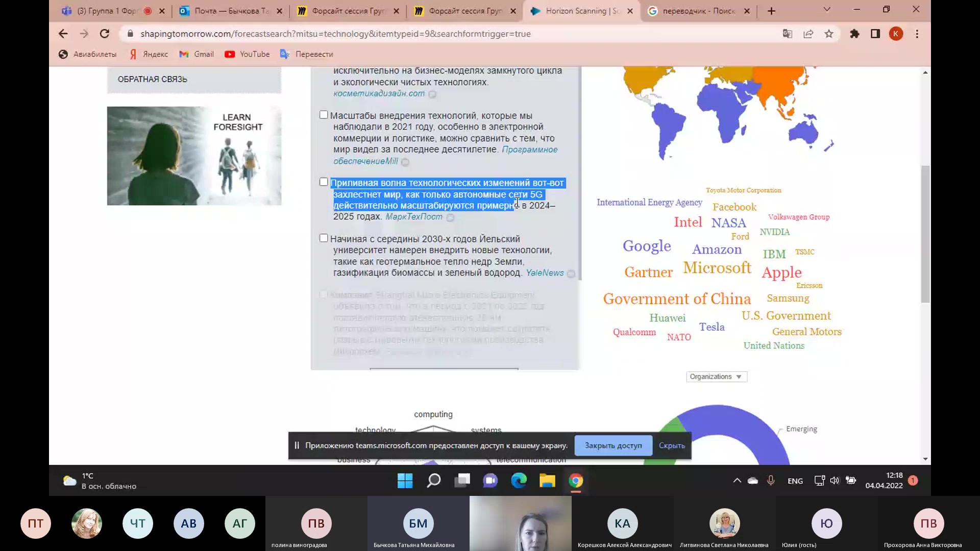Viewport: 980px width, 551px height.
Task: Open the Chrome three-dot menu
Action: 917,34
